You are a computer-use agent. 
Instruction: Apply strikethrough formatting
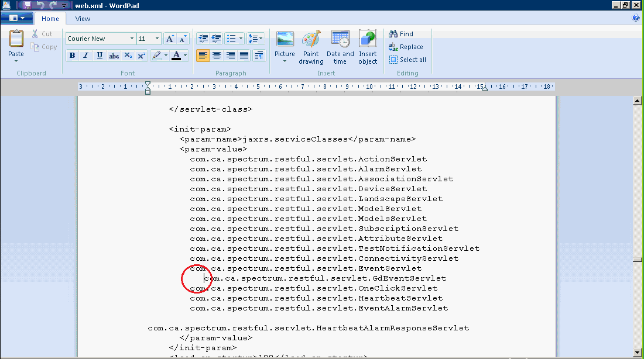114,56
